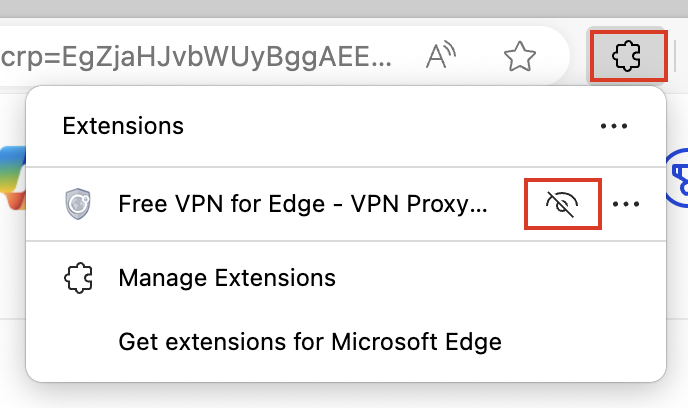
Task: Click the puzzle icon beside Manage Extensions
Action: pos(78,278)
